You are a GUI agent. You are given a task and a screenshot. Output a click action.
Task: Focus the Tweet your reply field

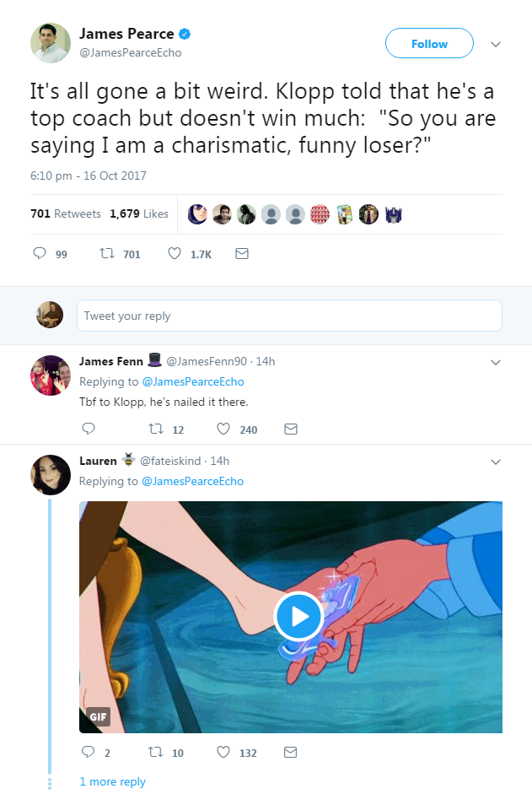pyautogui.click(x=289, y=316)
